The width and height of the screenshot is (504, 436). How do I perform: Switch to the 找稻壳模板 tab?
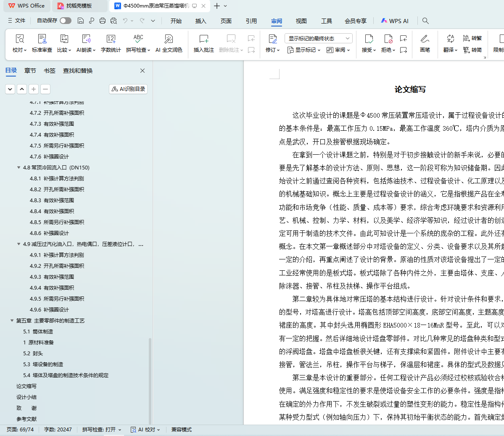coord(79,6)
